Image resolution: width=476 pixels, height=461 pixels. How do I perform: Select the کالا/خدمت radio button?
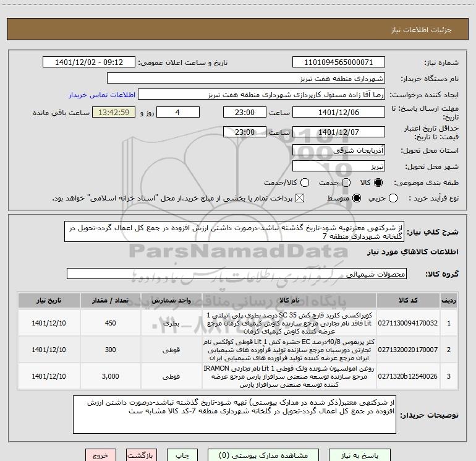coord(305,183)
